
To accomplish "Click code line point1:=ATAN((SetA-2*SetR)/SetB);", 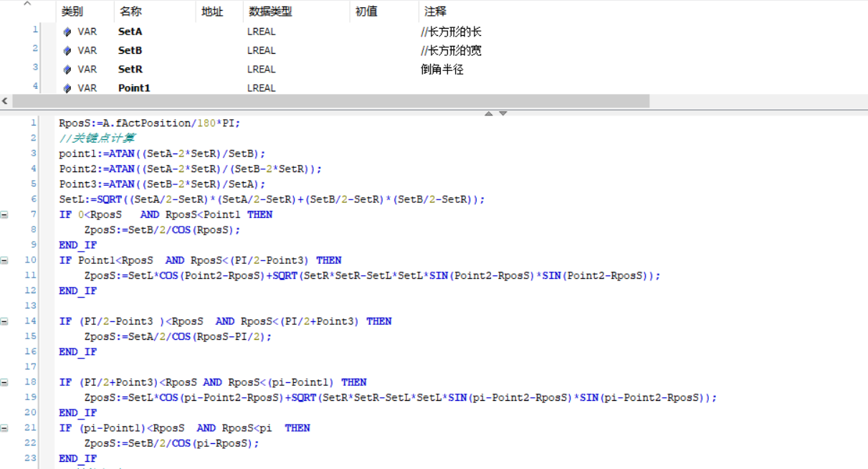I will click(162, 153).
